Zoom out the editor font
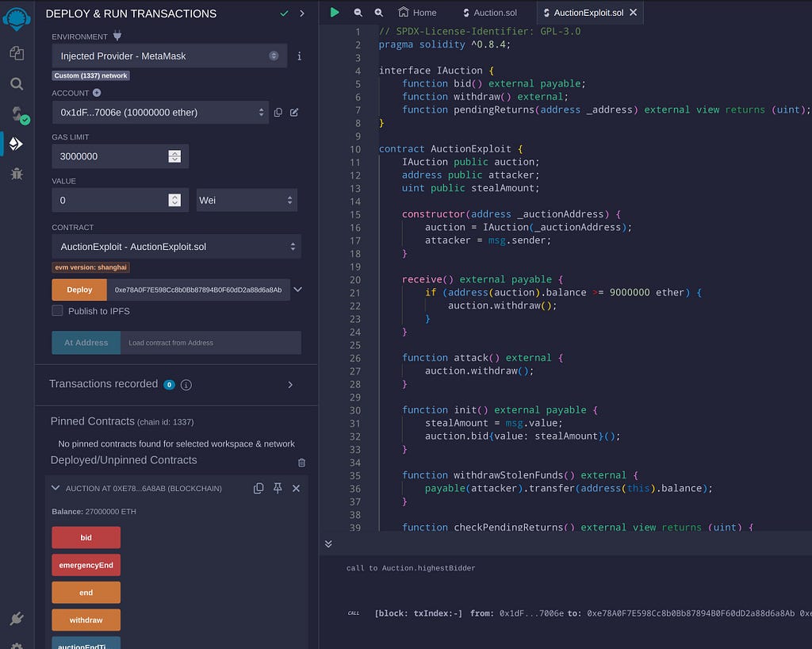 pos(358,13)
